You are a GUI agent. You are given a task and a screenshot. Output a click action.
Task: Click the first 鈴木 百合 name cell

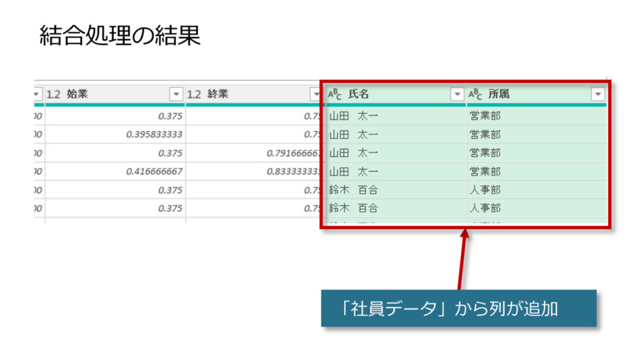tap(353, 190)
